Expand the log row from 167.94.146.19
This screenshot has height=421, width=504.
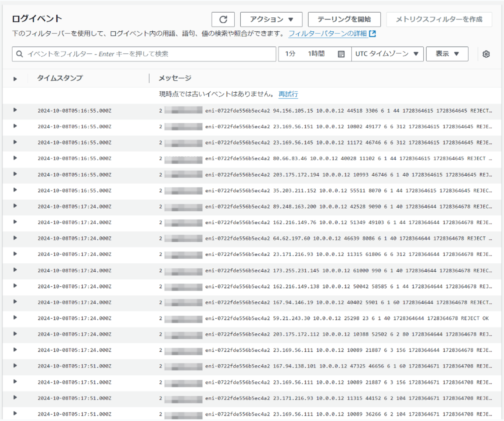pyautogui.click(x=15, y=302)
